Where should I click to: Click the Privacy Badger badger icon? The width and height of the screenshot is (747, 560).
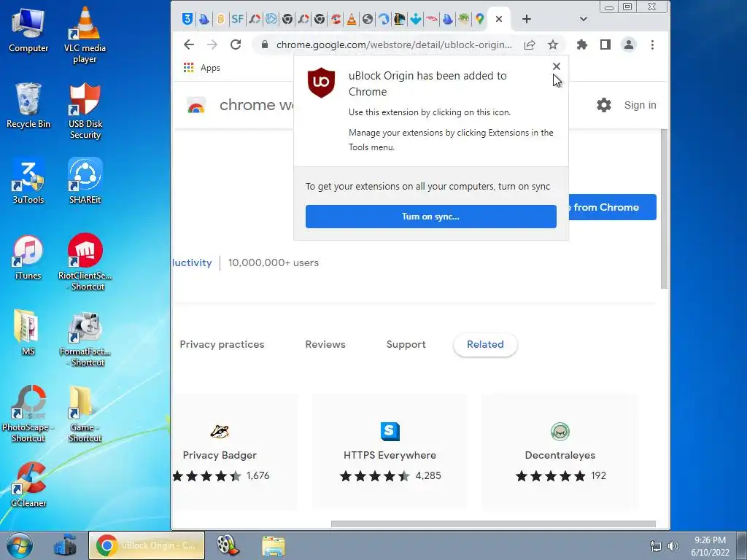(x=220, y=432)
